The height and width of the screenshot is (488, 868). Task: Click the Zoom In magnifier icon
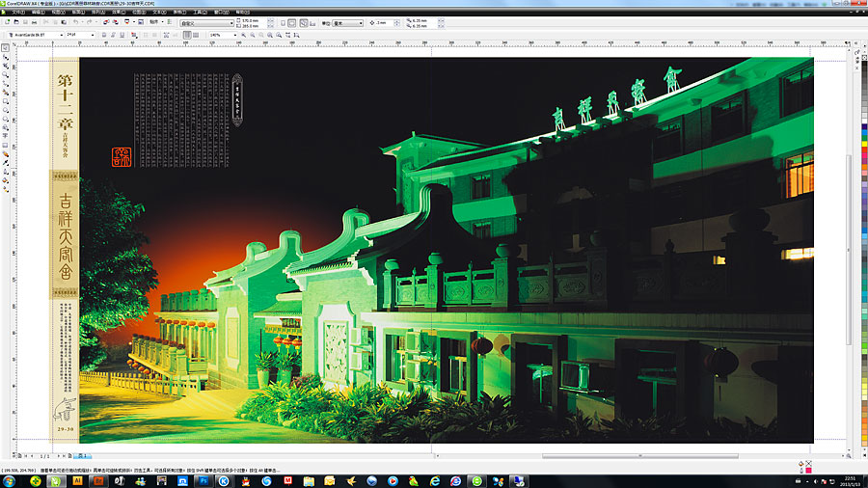click(244, 35)
